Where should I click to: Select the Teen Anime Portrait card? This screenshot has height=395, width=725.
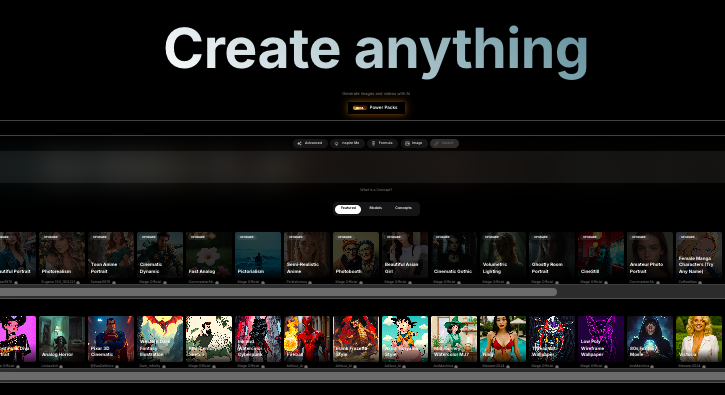click(111, 255)
